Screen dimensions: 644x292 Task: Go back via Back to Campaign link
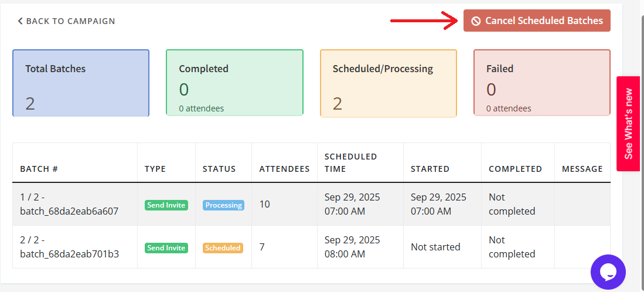click(66, 21)
